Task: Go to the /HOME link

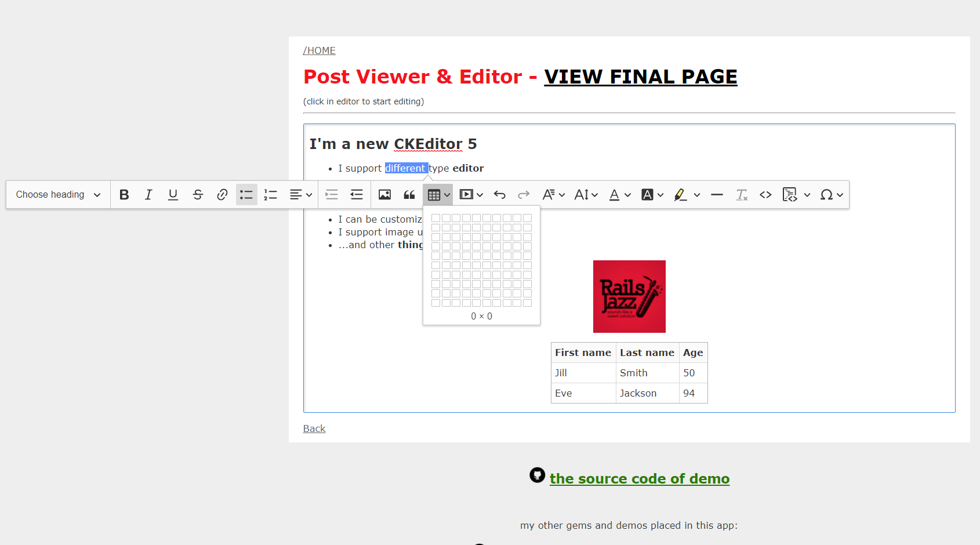Action: (320, 50)
